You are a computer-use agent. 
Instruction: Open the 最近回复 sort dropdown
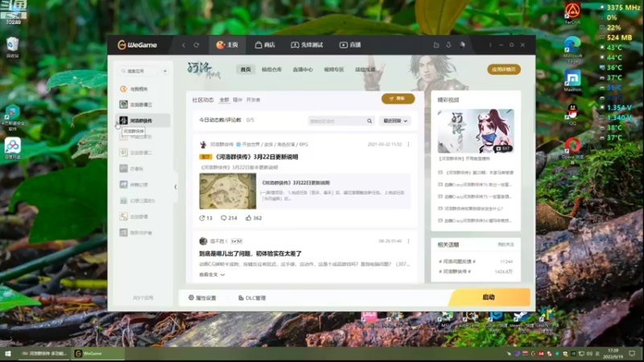click(x=395, y=121)
